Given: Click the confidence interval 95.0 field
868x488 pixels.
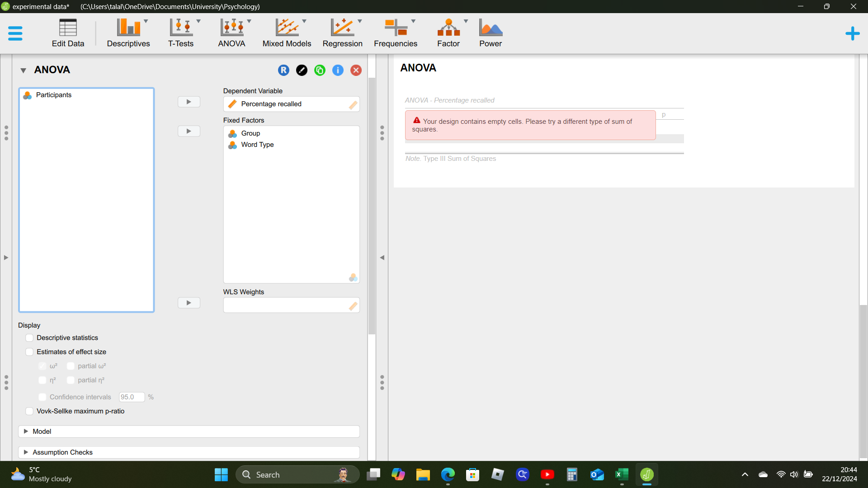Looking at the screenshot, I should (x=132, y=397).
